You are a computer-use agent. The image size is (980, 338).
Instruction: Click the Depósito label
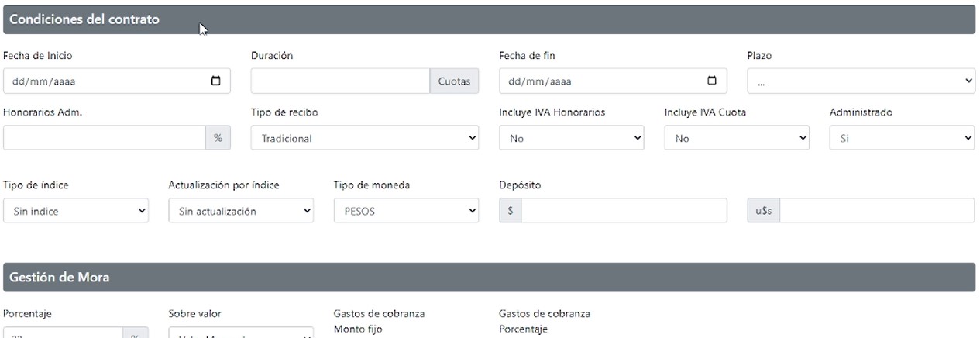pos(520,185)
